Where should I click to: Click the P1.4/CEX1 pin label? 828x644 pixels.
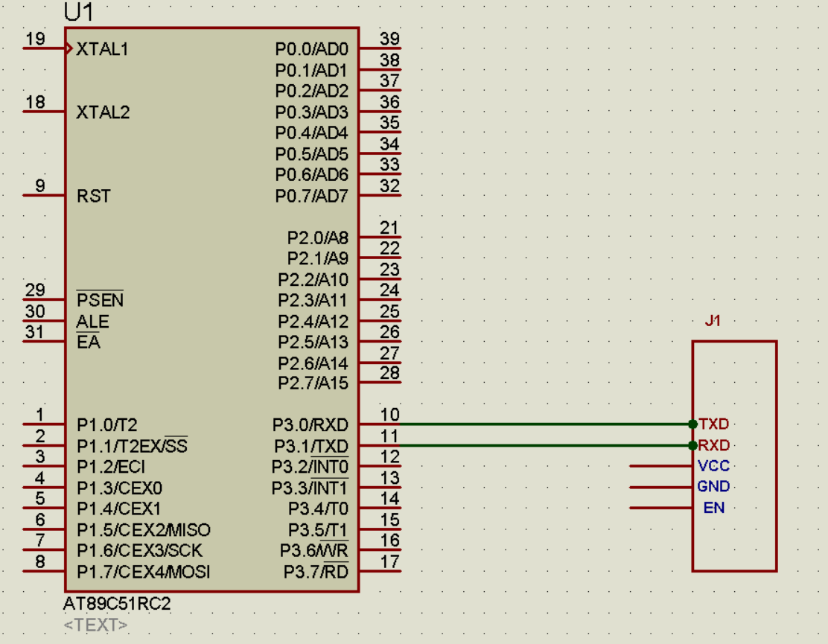(x=119, y=508)
